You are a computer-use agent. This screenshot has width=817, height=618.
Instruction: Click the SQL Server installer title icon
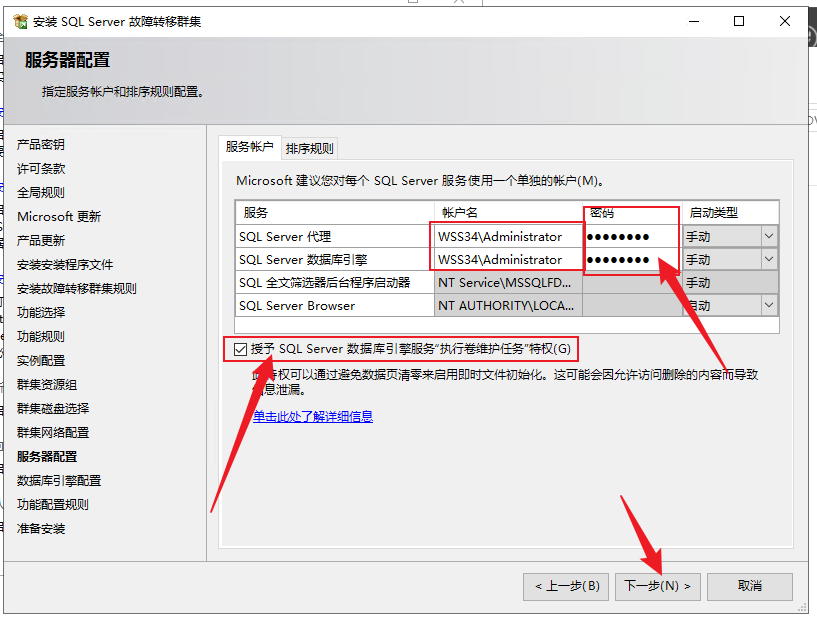click(x=20, y=21)
